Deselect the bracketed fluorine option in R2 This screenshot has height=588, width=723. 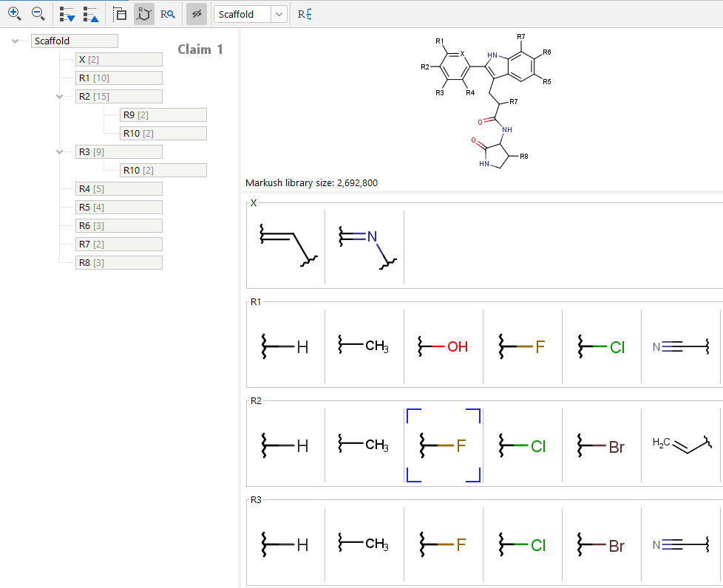point(443,445)
